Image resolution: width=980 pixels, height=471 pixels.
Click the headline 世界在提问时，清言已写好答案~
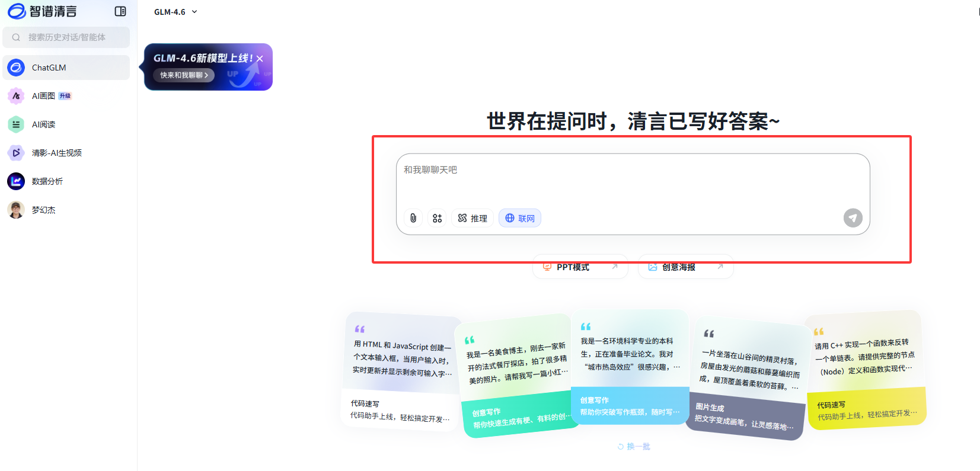[633, 121]
